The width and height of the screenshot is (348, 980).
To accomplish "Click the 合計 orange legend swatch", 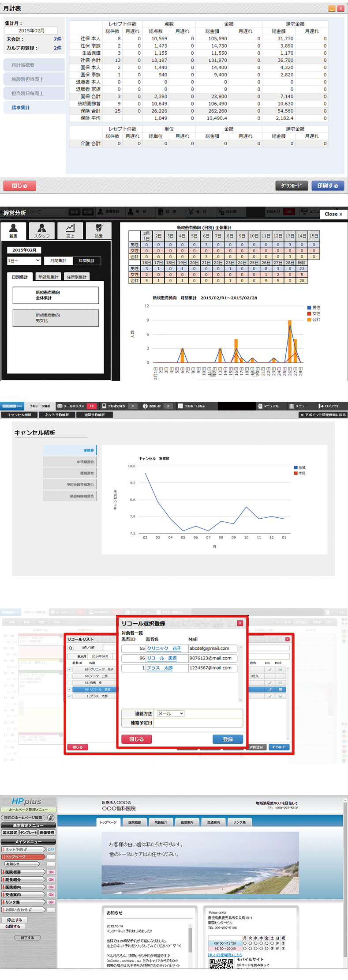I will pyautogui.click(x=309, y=319).
